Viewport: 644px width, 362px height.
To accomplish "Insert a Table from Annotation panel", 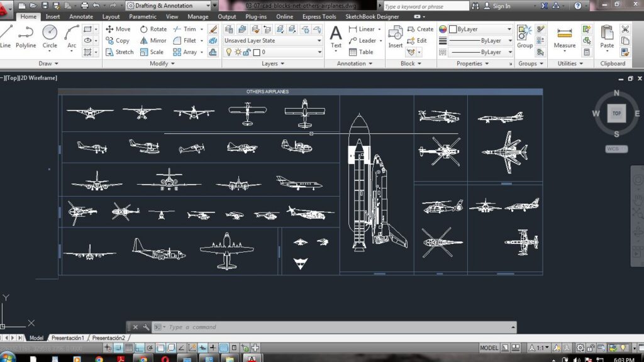I will [x=360, y=52].
